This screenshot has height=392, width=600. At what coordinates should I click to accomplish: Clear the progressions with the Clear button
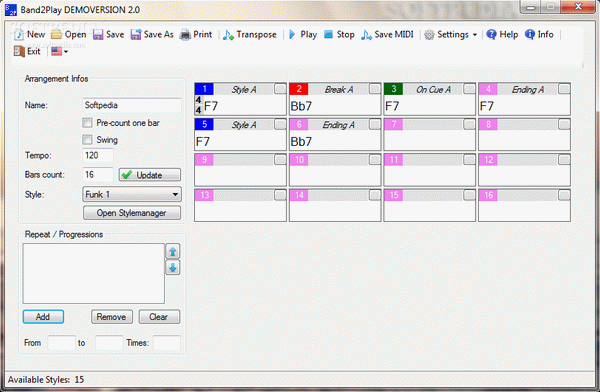(x=159, y=317)
